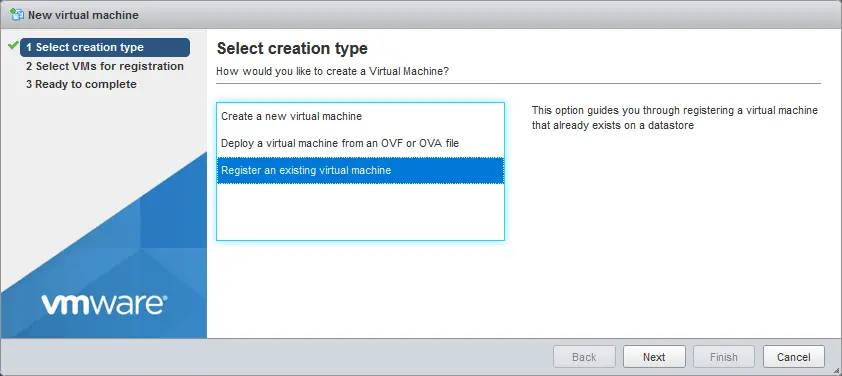Click the Back button
This screenshot has height=376, width=842.
point(584,357)
